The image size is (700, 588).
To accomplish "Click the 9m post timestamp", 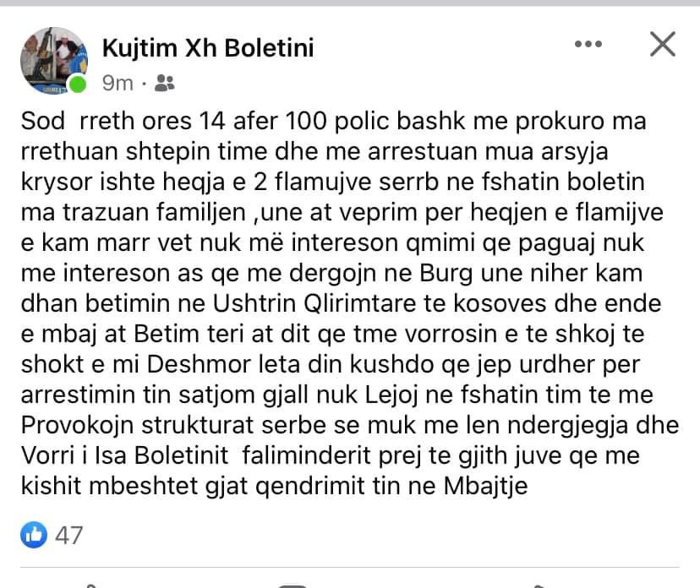I will pos(118,83).
